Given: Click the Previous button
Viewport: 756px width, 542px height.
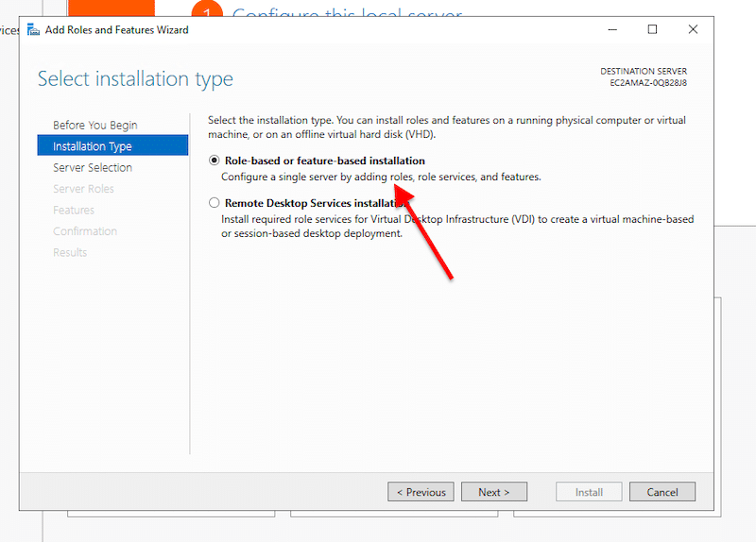Looking at the screenshot, I should (421, 492).
